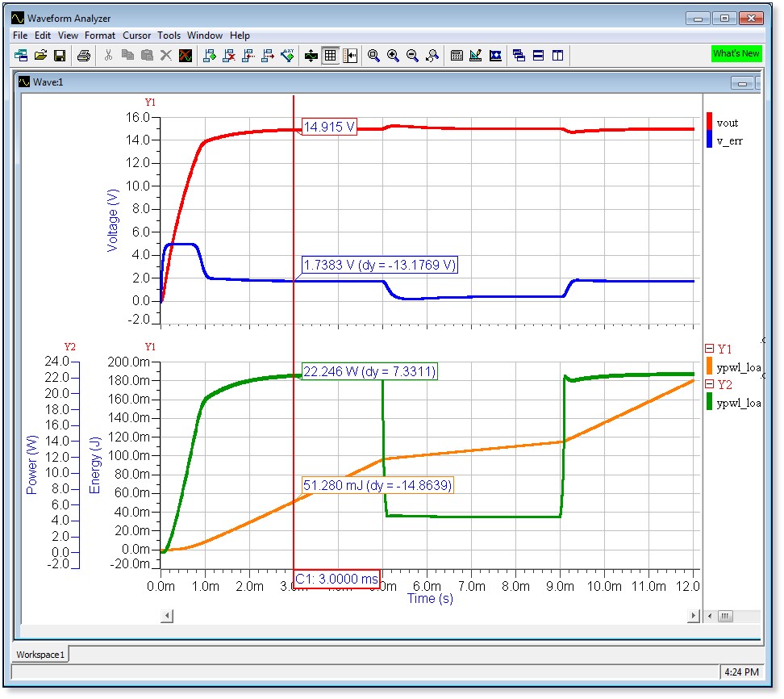The height and width of the screenshot is (699, 784).
Task: Open the File menu
Action: tap(20, 36)
